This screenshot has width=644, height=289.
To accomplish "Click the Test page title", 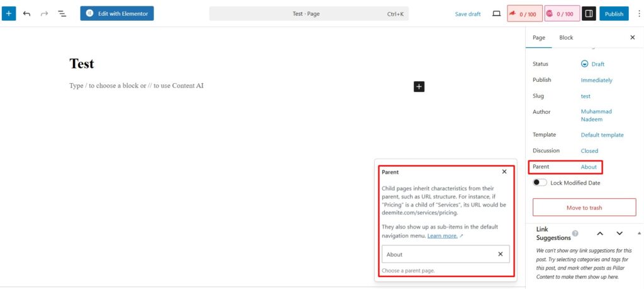I will coord(82,64).
